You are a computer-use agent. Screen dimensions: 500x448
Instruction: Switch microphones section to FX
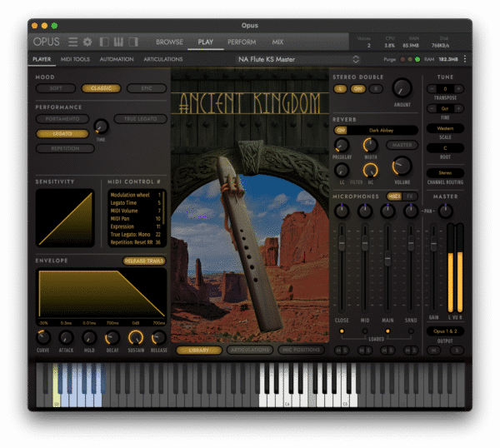click(410, 197)
